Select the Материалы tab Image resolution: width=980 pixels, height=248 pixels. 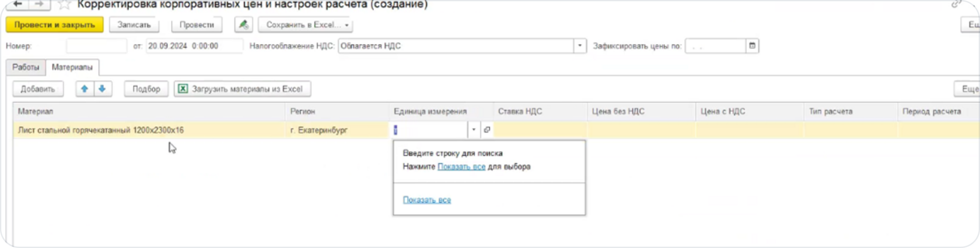[72, 68]
